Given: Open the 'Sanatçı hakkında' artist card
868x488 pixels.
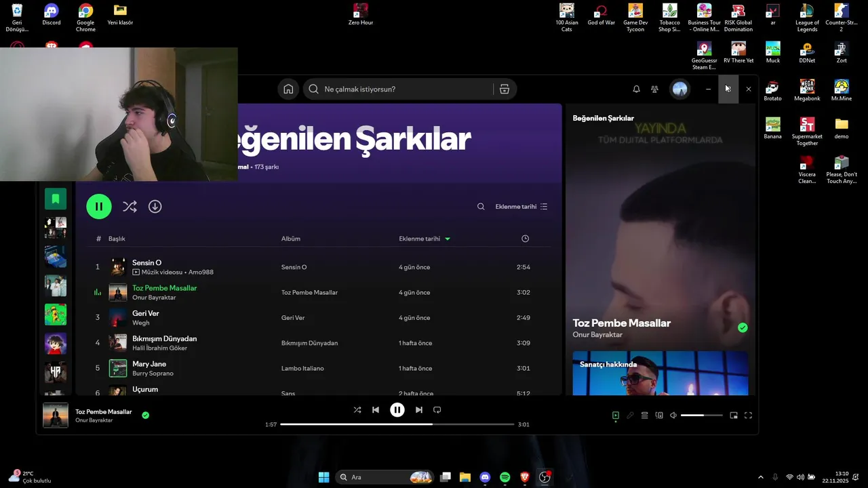Looking at the screenshot, I should [660, 373].
